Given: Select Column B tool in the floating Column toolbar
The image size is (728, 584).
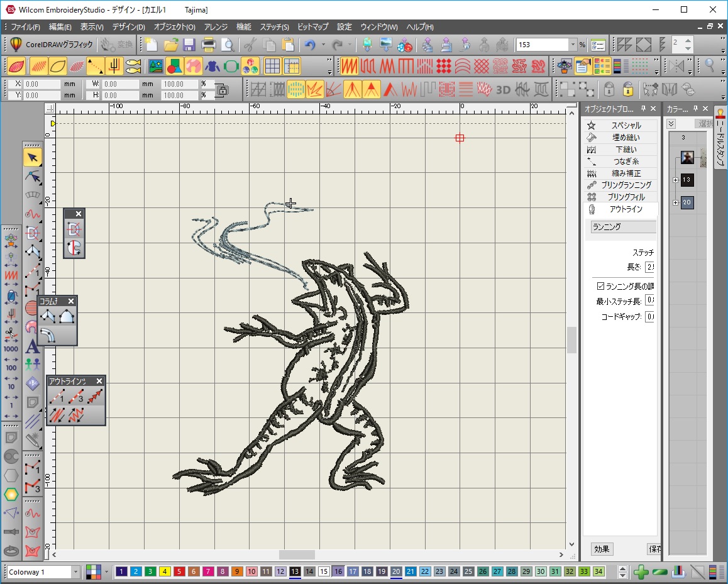Looking at the screenshot, I should pos(67,317).
